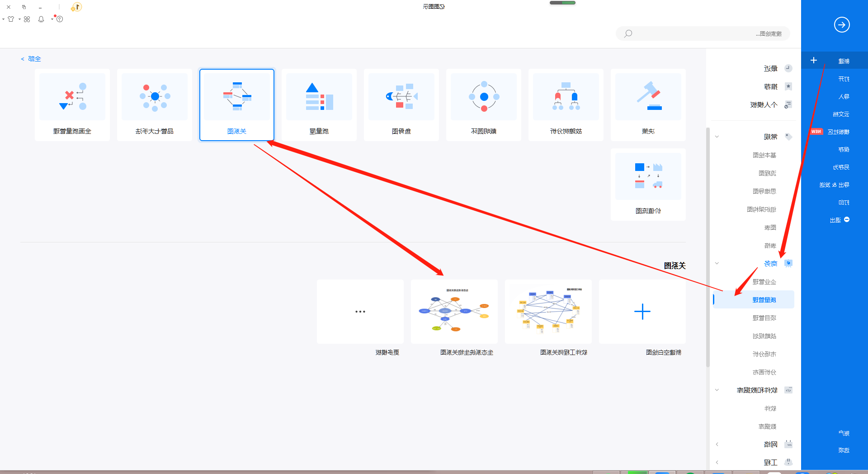Open the four-square apps grid icon
The image size is (868, 474).
[27, 19]
